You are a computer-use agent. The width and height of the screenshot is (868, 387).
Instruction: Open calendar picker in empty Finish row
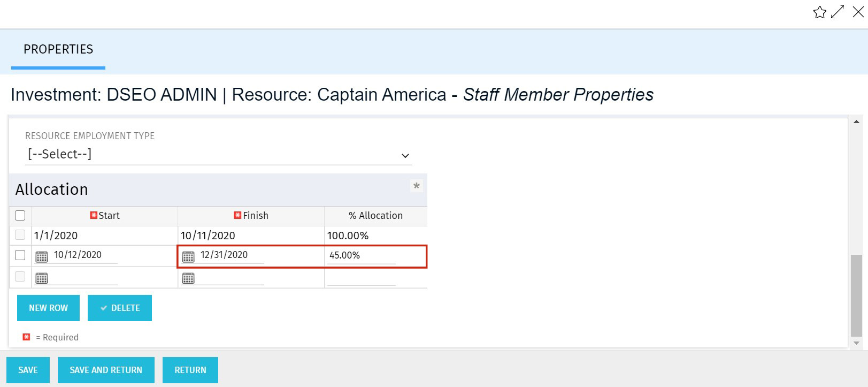click(188, 278)
